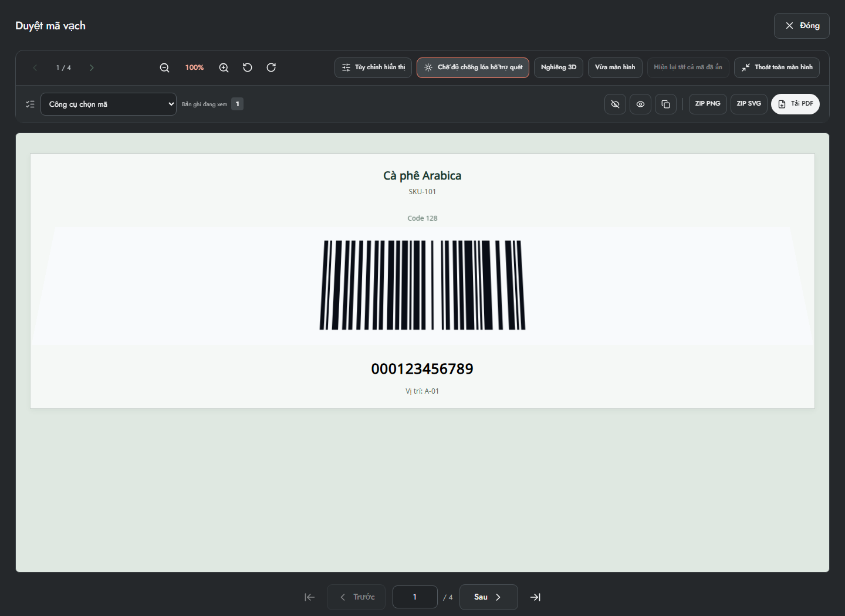This screenshot has width=845, height=616.
Task: Open Tùy chỉnh hiển thị display settings
Action: pos(373,67)
